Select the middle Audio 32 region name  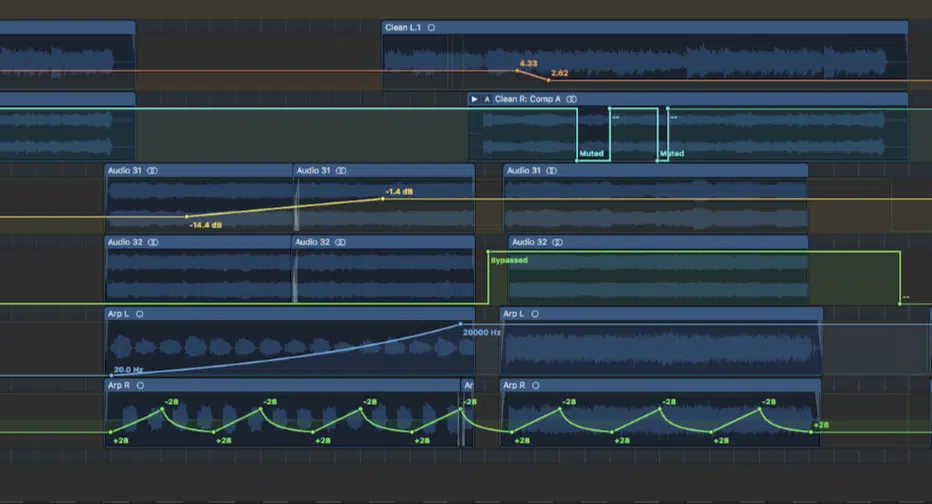point(313,242)
